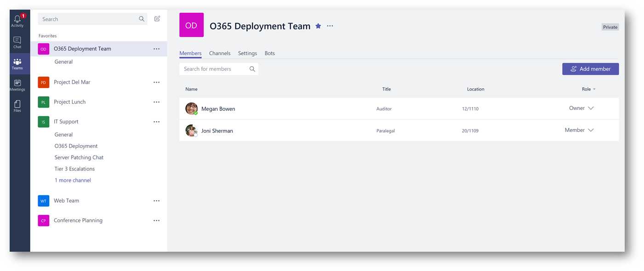Toggle the favorite star for O365 Deployment Team
Viewport: 644px width, 271px height.
coord(318,26)
